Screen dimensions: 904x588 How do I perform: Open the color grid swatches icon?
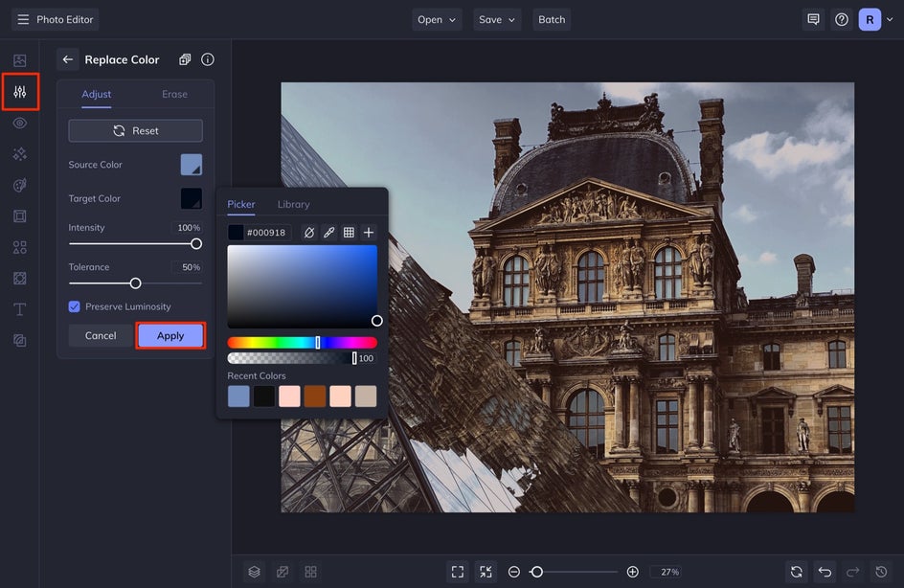point(349,233)
